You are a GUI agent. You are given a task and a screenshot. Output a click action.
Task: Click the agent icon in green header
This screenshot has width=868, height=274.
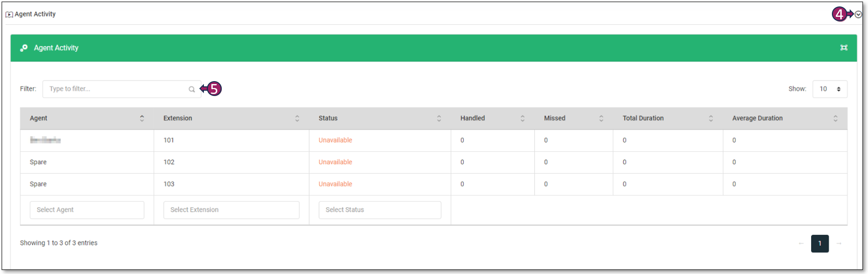(x=24, y=48)
